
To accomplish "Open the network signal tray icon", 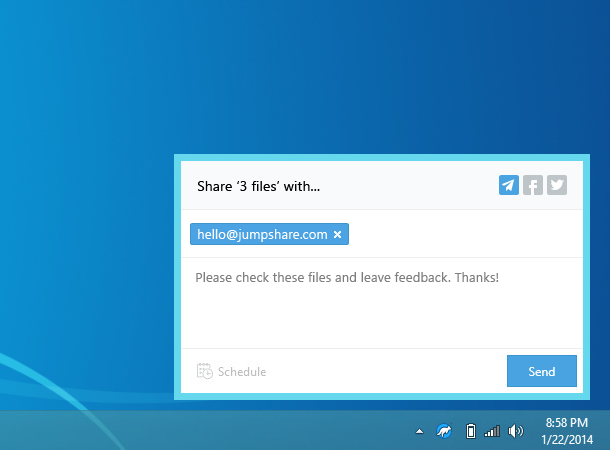I will coord(491,431).
